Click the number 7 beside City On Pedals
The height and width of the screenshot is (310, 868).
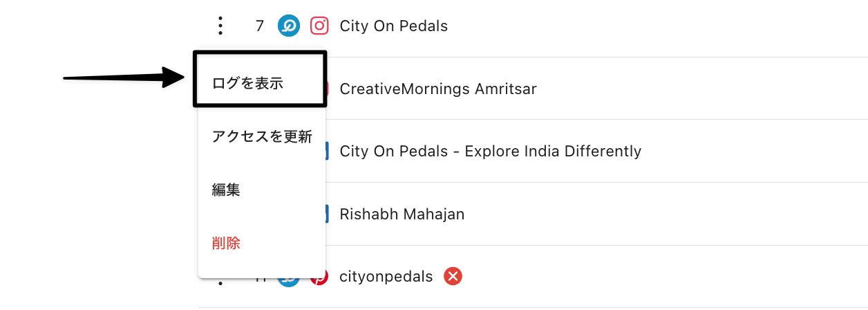(260, 26)
